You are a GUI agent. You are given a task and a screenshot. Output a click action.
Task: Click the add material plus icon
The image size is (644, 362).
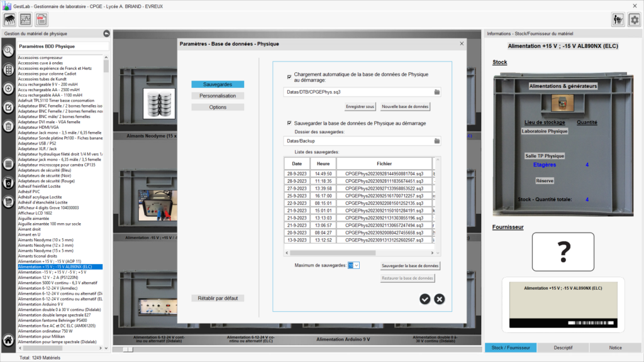(x=9, y=89)
